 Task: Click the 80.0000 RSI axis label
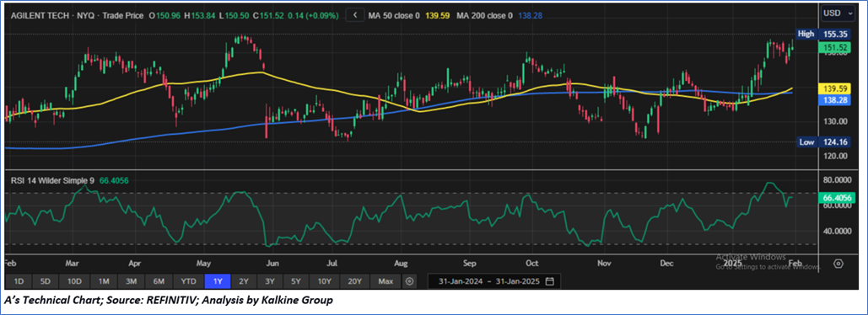point(837,179)
